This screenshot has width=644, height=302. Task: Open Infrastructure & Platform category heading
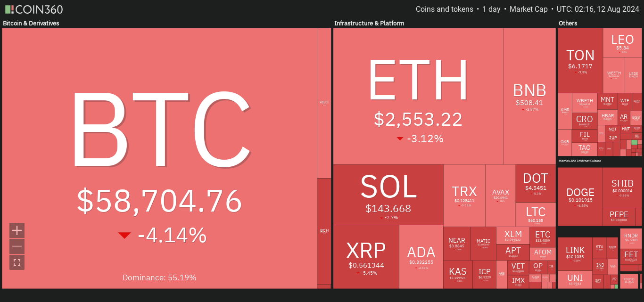(x=369, y=23)
